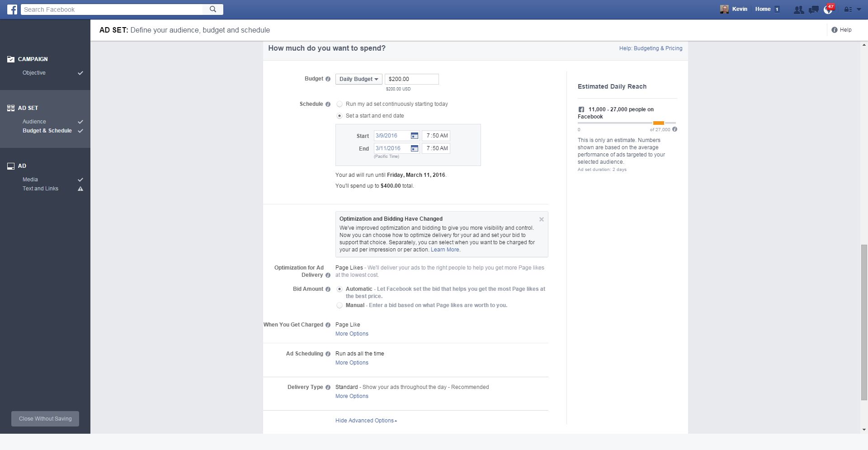Click the Ad Set section icon
The image size is (868, 450).
(x=11, y=108)
